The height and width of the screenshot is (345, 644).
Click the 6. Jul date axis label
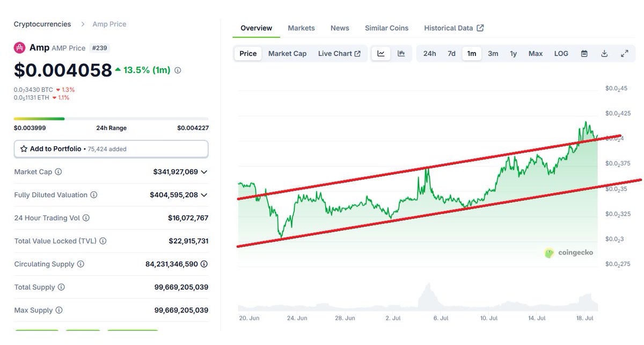pyautogui.click(x=441, y=318)
